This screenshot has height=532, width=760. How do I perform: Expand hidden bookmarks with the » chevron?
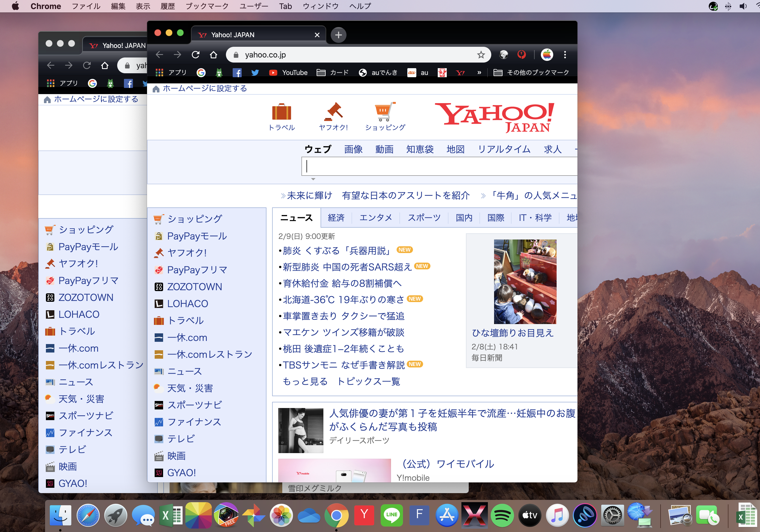[x=479, y=72]
